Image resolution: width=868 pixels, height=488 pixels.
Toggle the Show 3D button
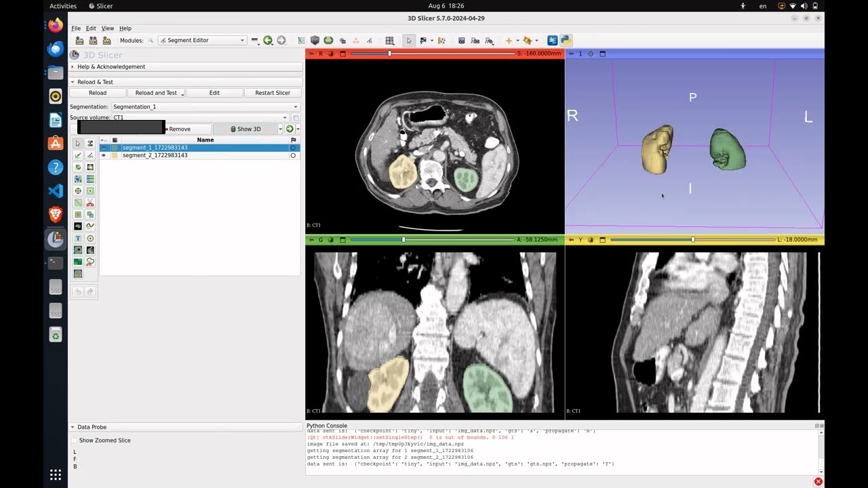[x=245, y=129]
